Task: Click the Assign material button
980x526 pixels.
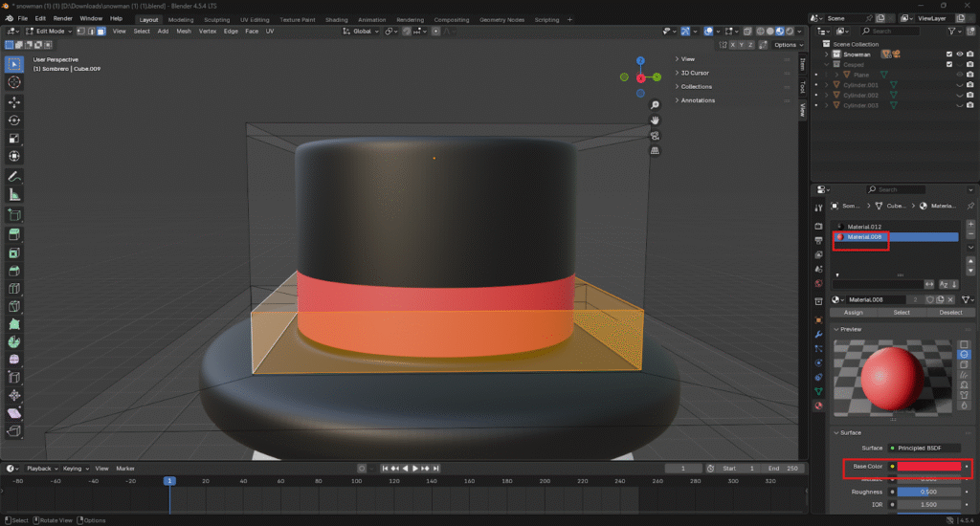Action: [x=853, y=312]
